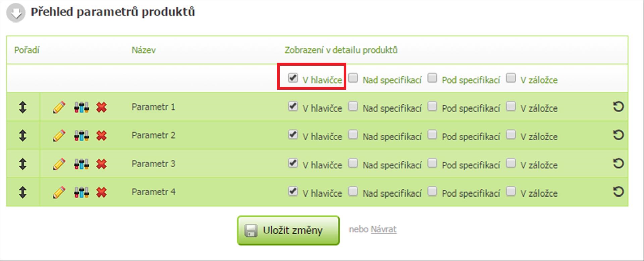This screenshot has width=644, height=261.
Task: Check 'Pod specifikací' in the top header row
Action: pos(432,78)
